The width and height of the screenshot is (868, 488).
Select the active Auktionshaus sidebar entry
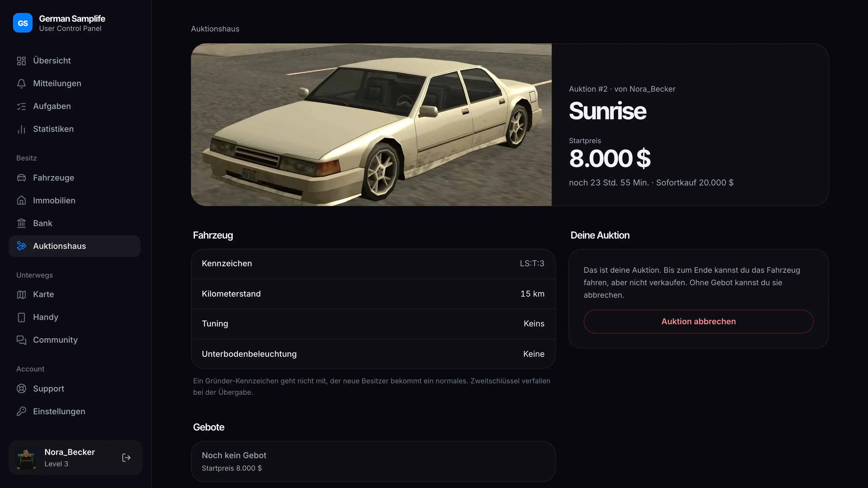coord(75,246)
